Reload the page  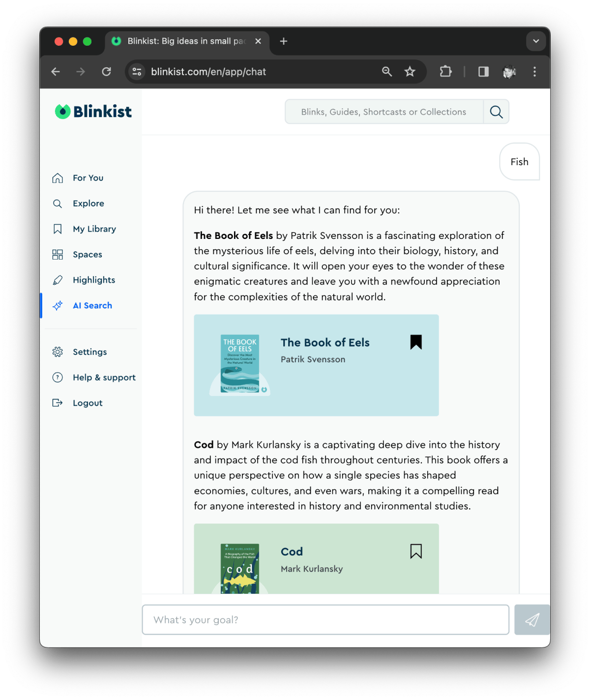(106, 72)
